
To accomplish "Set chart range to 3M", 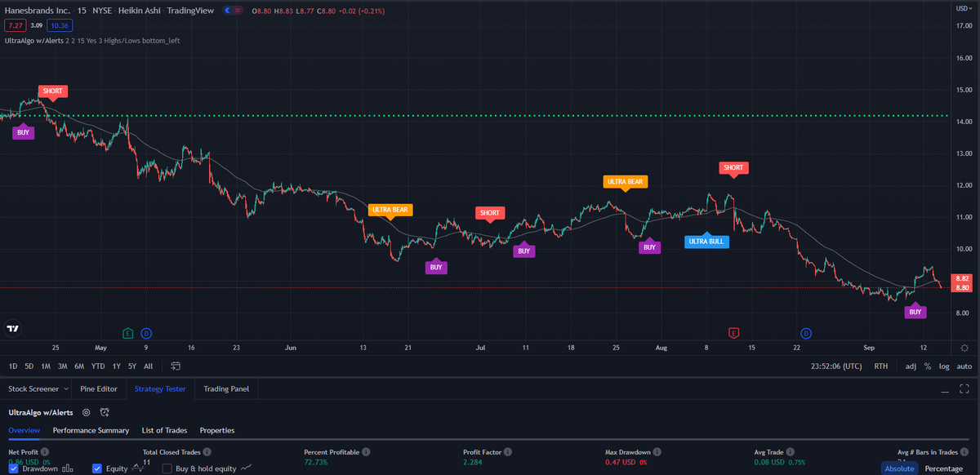I will click(x=62, y=366).
